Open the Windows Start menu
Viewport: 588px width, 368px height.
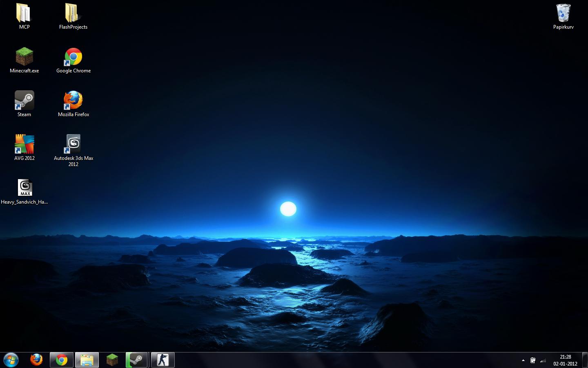[x=11, y=360]
